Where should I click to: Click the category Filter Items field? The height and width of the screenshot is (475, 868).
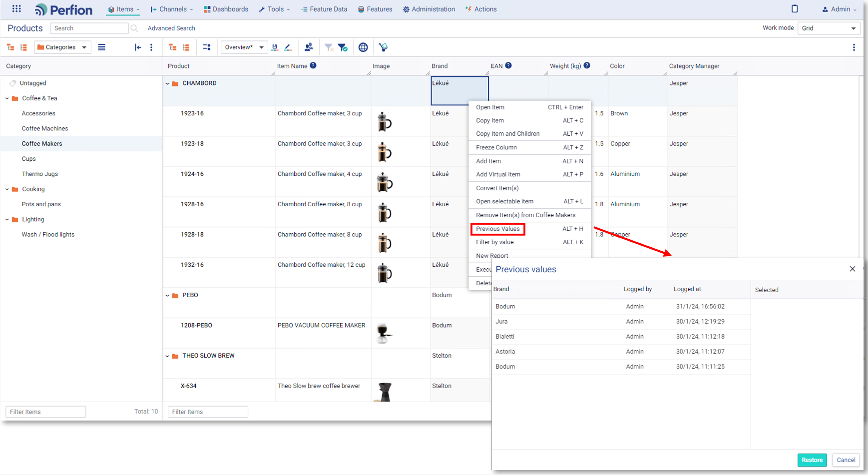click(46, 412)
